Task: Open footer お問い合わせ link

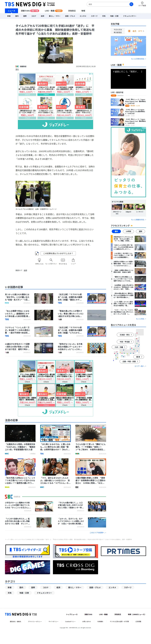Action: 87,621
